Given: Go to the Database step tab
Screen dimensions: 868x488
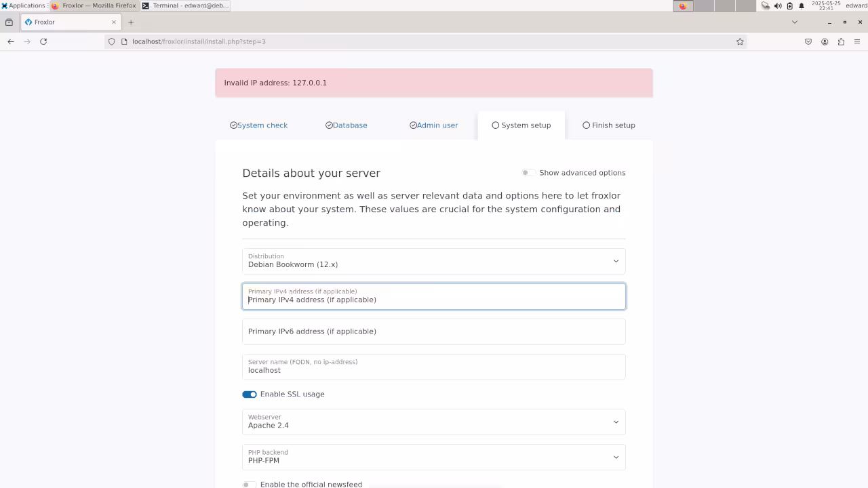Looking at the screenshot, I should (347, 125).
